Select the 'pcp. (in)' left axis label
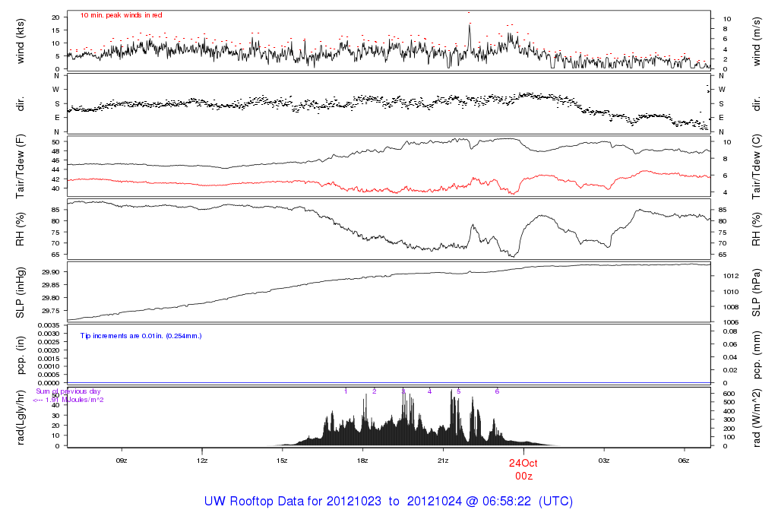Screen dimensions: 778x532 (x=21, y=353)
